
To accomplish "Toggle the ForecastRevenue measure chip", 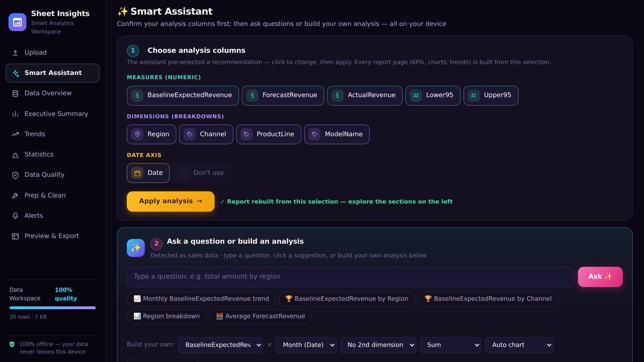I will tap(283, 96).
